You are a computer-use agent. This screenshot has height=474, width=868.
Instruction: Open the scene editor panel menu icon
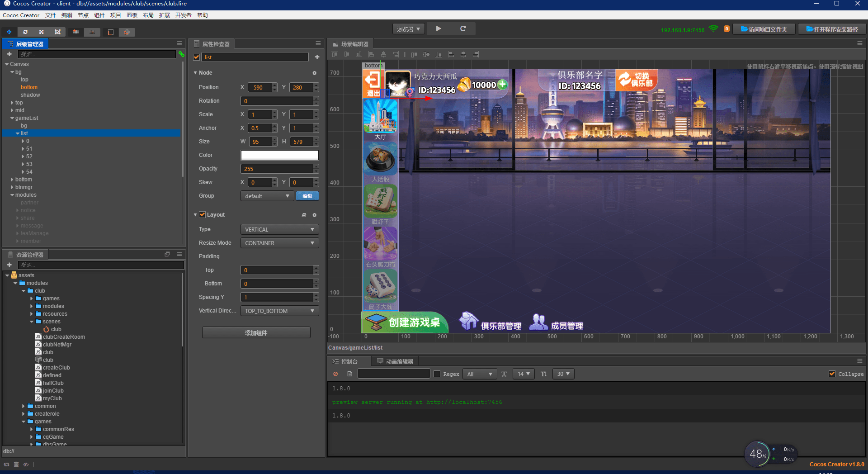tap(860, 43)
